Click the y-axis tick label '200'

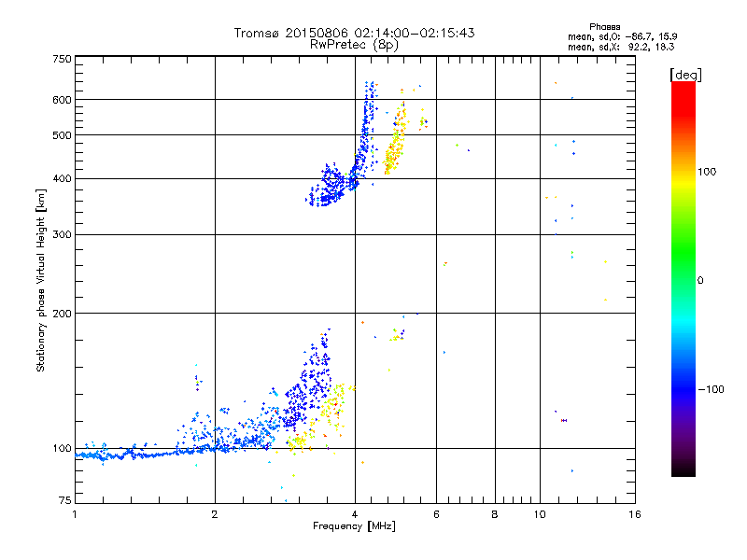(62, 314)
